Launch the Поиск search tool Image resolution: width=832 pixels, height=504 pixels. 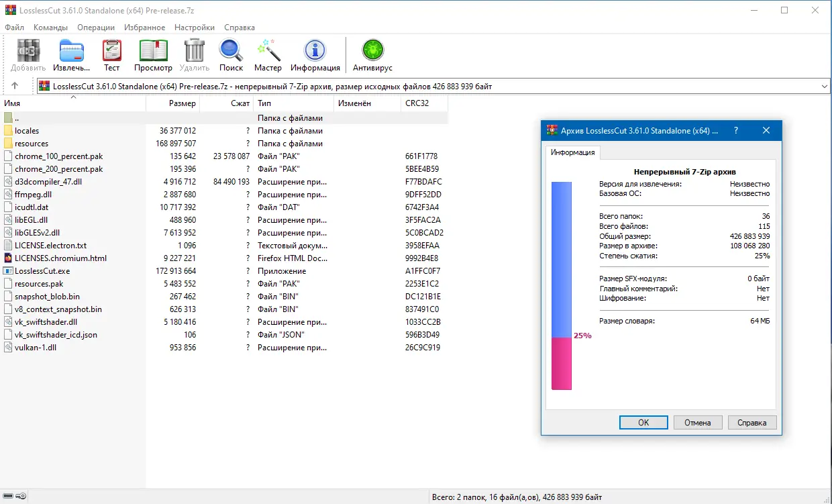(x=231, y=51)
